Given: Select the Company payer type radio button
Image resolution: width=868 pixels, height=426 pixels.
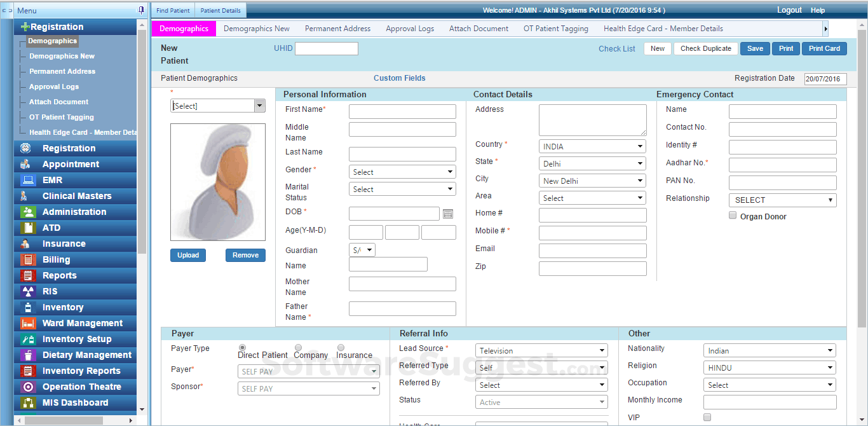Looking at the screenshot, I should 298,347.
